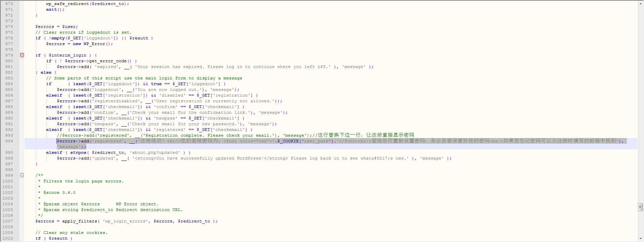Click line number 1007 in the gutter
The width and height of the screenshot is (644, 242).
(8, 221)
